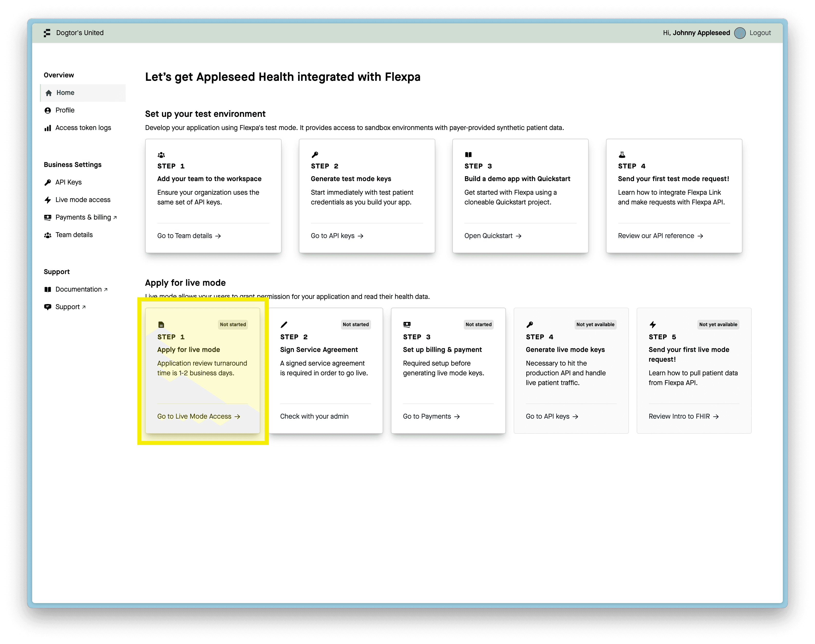
Task: Click the Access token logs chart icon
Action: [x=47, y=128]
